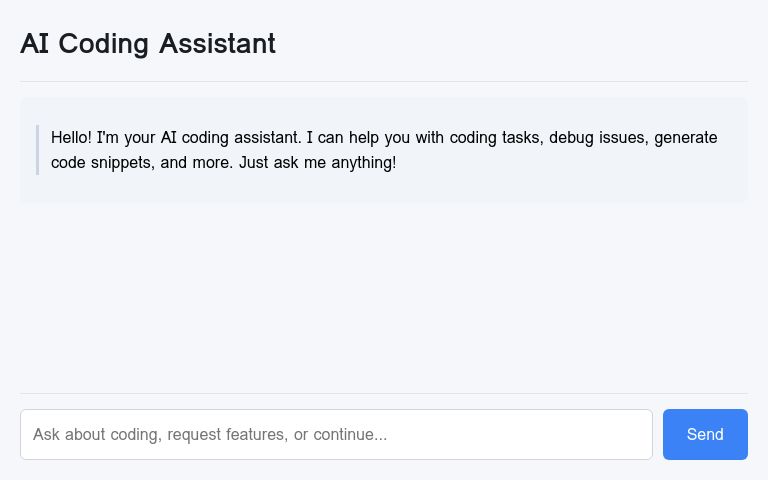Click the AI Coding Assistant heading

click(x=148, y=44)
